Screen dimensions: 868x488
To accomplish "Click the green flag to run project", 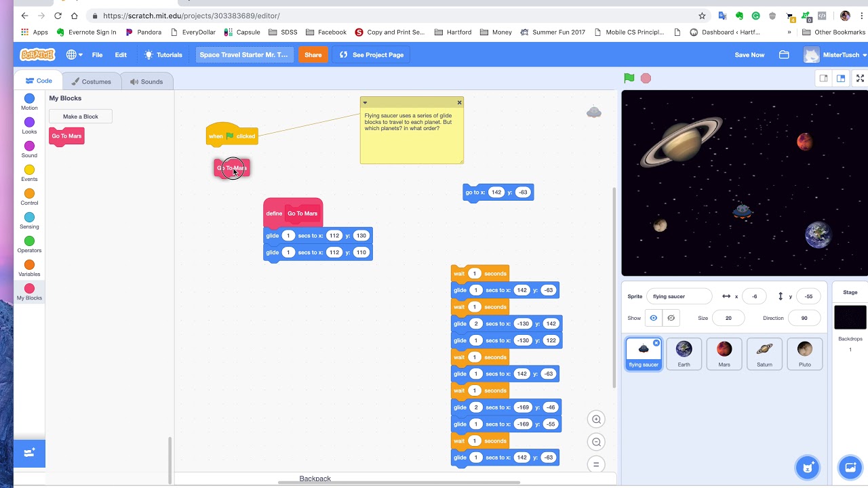I will (x=629, y=78).
